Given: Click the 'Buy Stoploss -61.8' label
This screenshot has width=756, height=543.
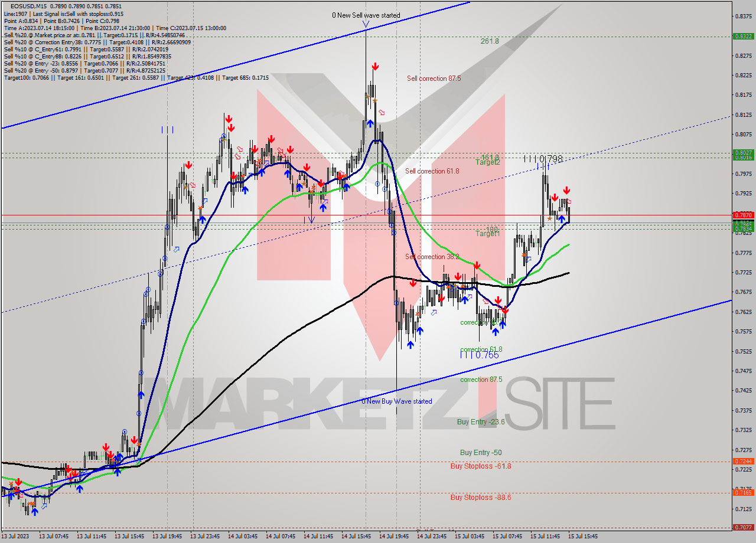Looking at the screenshot, I should click(x=481, y=466).
